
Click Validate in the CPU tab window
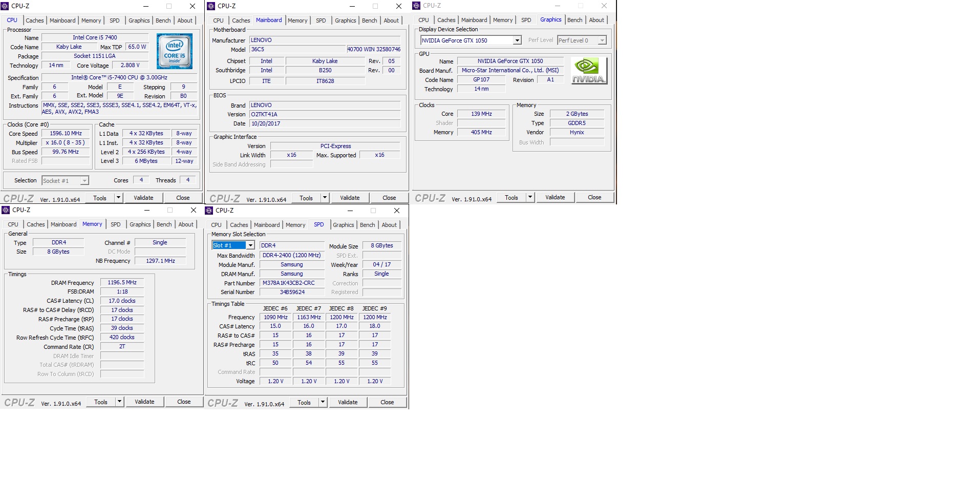click(x=143, y=198)
